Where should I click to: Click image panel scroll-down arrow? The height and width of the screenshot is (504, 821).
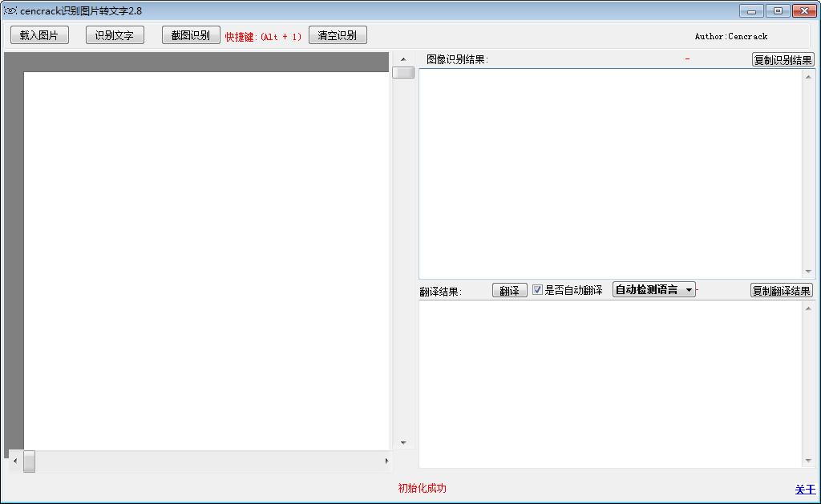click(x=403, y=443)
